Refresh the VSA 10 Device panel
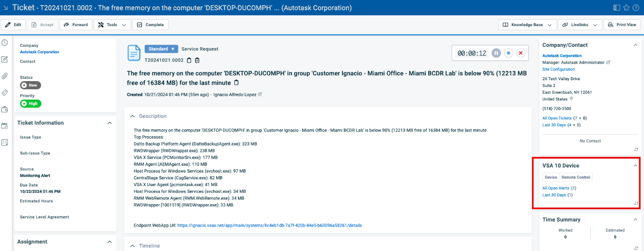 tap(636, 204)
